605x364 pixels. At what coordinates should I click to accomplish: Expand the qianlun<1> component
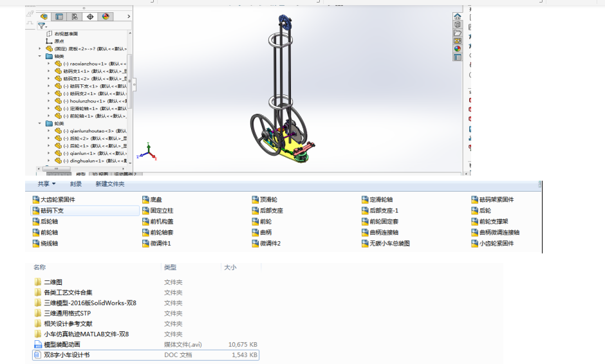[49, 153]
